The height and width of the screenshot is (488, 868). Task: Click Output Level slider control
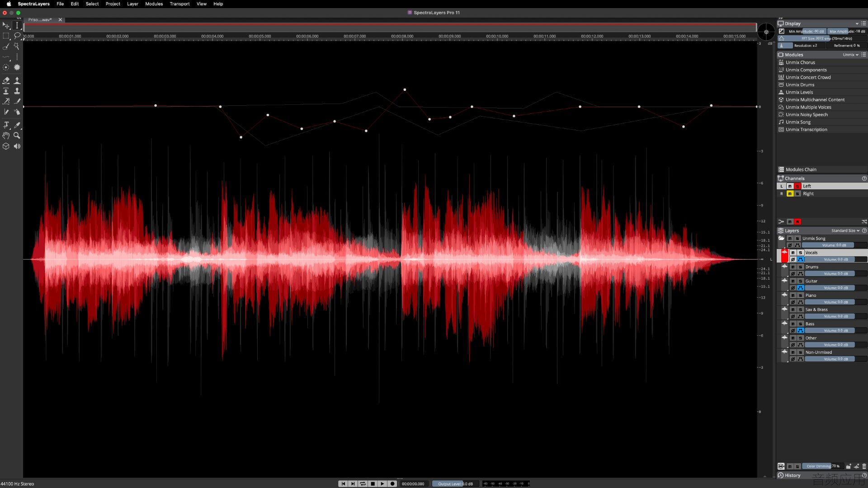point(455,483)
